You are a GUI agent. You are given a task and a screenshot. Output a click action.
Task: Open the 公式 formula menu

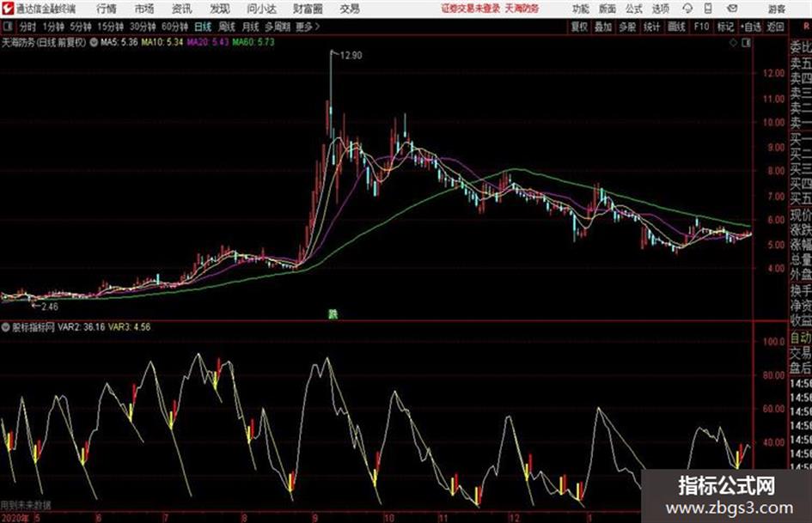coord(634,9)
